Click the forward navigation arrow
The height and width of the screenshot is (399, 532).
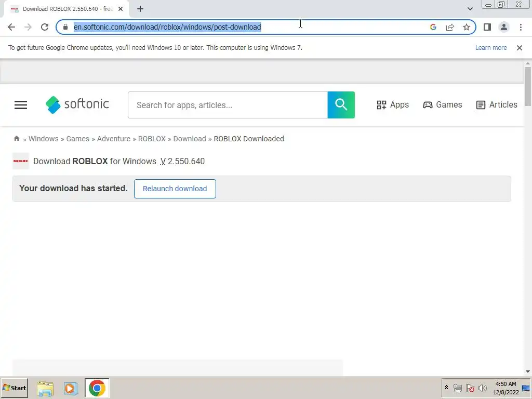pyautogui.click(x=28, y=27)
